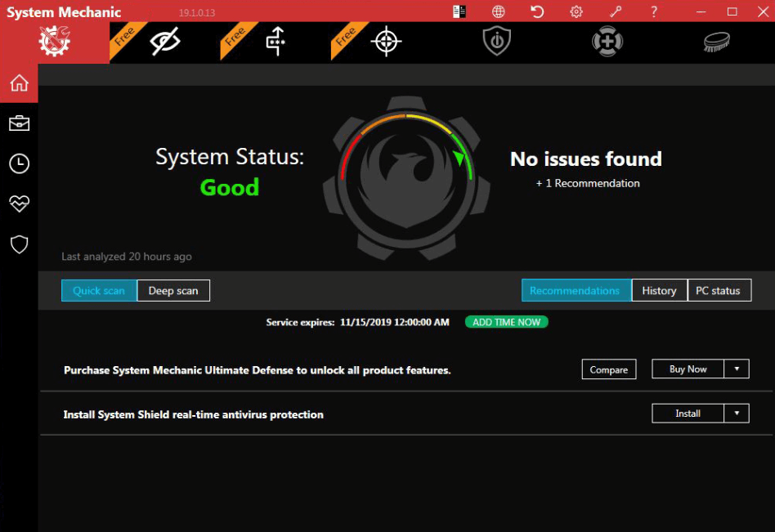The width and height of the screenshot is (775, 532).
Task: Click the heart monitor icon in sidebar
Action: click(19, 203)
